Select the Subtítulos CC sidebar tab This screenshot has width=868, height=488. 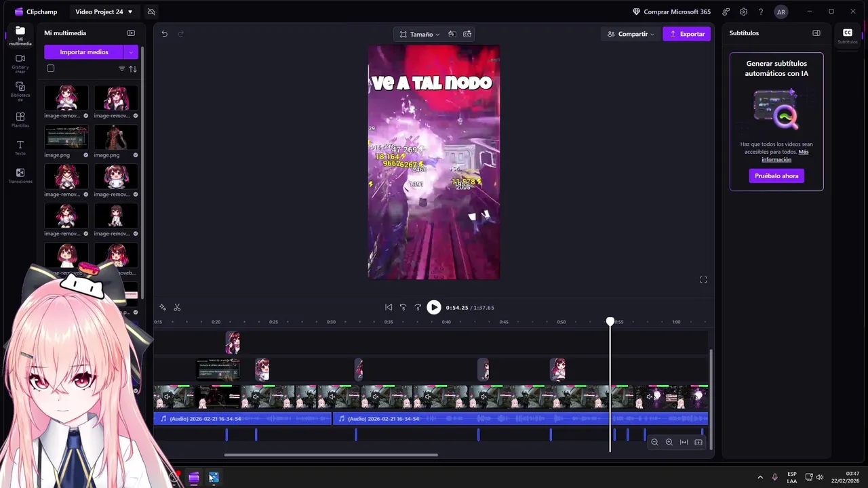click(848, 36)
